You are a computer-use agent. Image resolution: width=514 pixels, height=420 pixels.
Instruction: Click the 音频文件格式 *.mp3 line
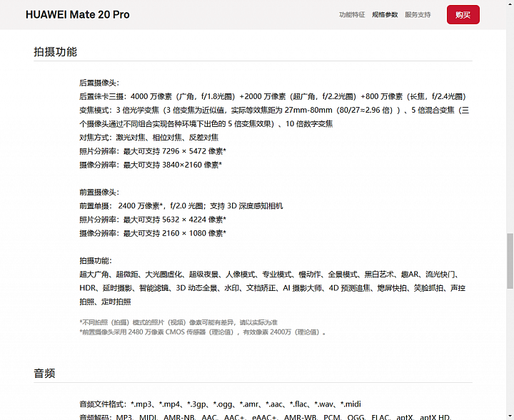[220, 404]
